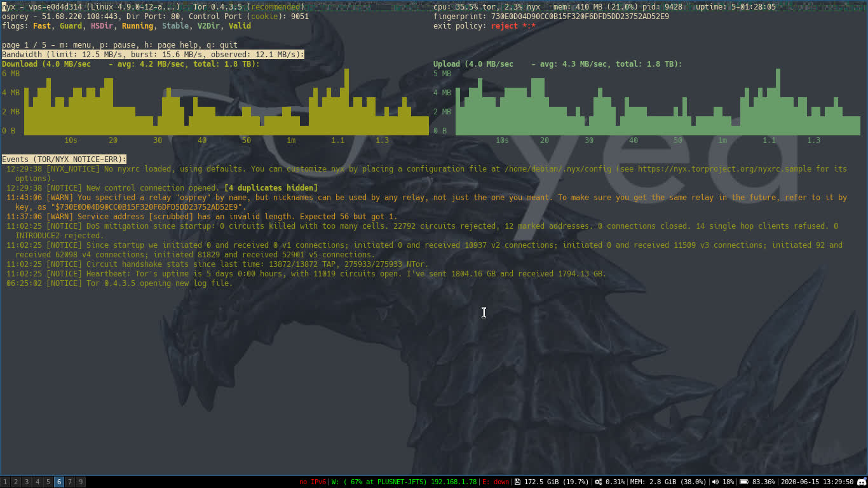Click the battery icon in status bar
Viewport: 868px width, 488px height.
point(745,482)
